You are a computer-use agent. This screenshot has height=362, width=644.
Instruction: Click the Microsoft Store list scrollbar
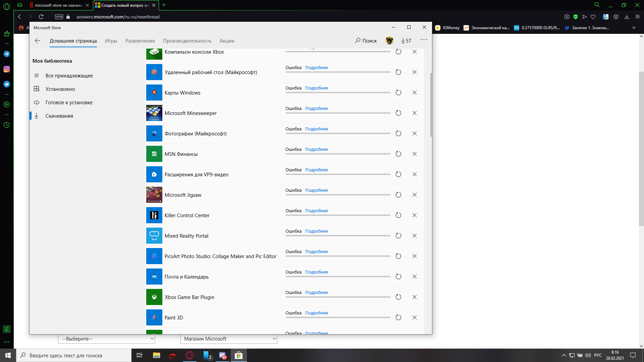pos(431,105)
